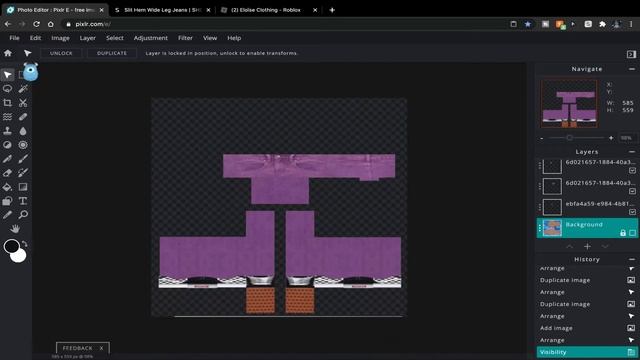The width and height of the screenshot is (640, 360).
Task: Click the DUPLICATE button
Action: click(x=112, y=53)
